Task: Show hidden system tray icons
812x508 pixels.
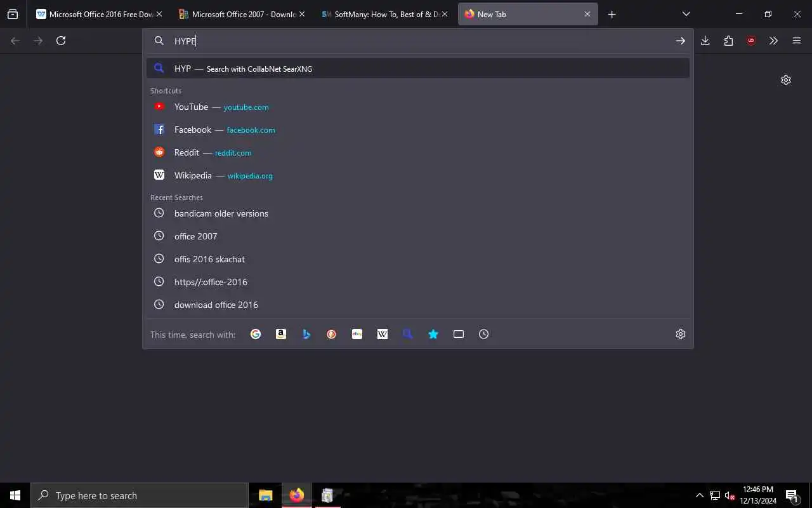Action: 699,495
